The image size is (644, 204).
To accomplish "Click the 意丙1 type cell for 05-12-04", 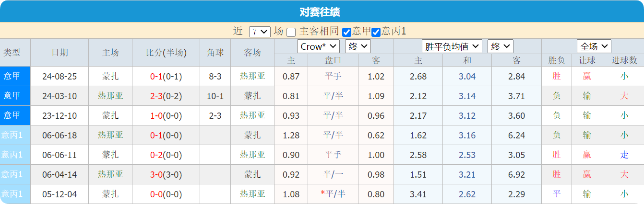I will tap(12, 194).
